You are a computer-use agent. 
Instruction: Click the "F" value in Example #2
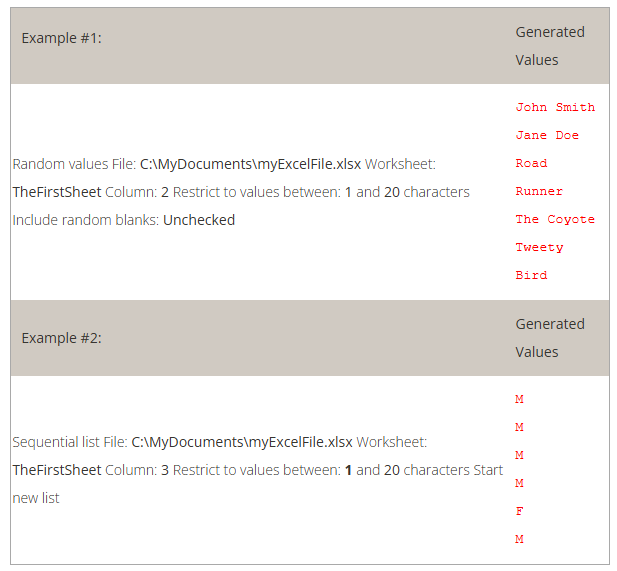[519, 511]
